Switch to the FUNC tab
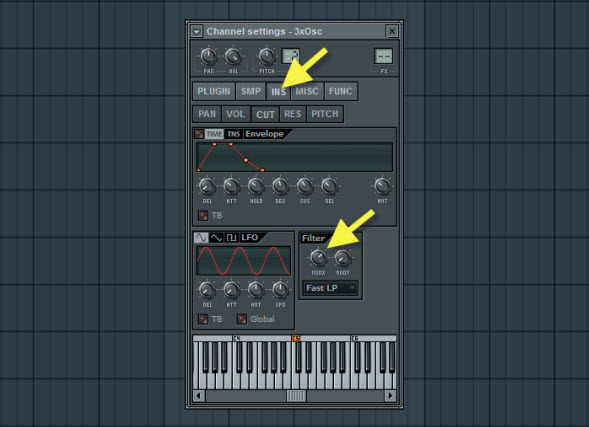The height and width of the screenshot is (427, 589). (x=341, y=91)
